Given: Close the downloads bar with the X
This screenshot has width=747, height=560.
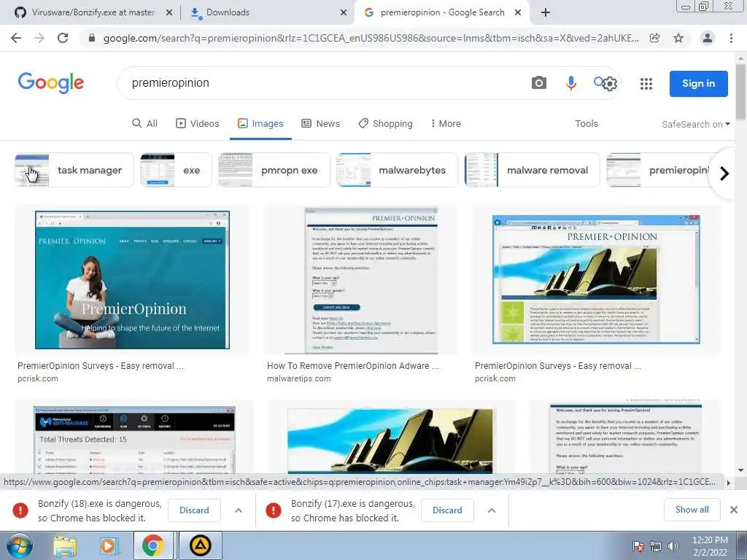Looking at the screenshot, I should coord(734,510).
